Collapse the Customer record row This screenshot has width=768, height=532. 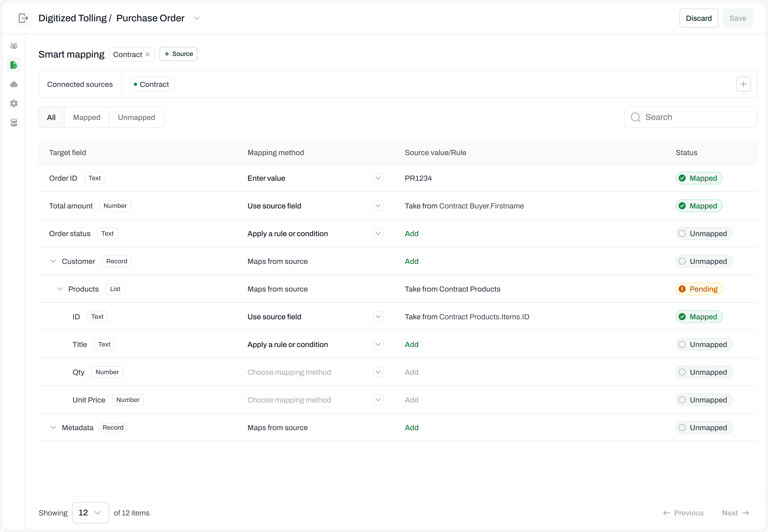(53, 261)
